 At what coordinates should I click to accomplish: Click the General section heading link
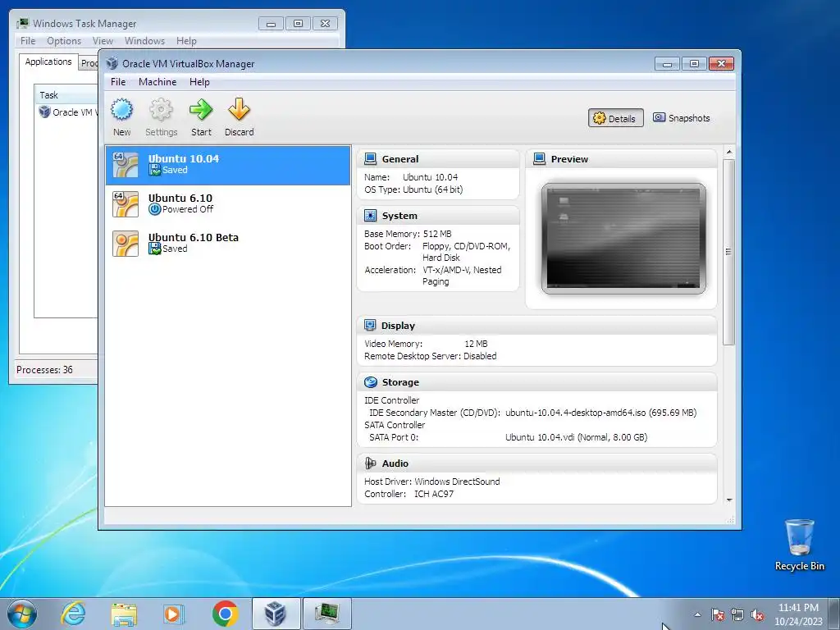pos(400,158)
